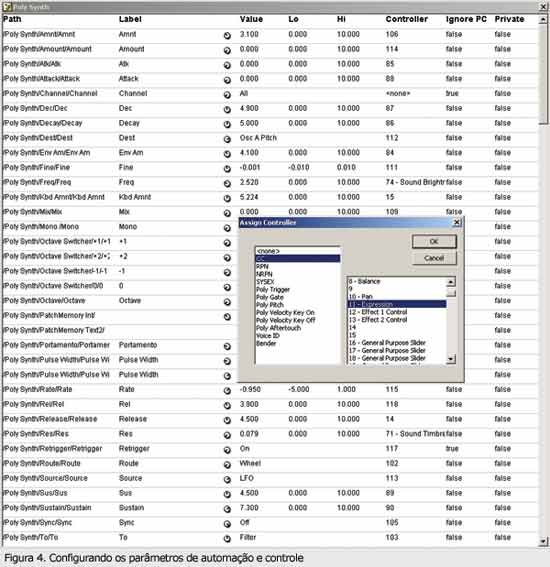Click the knob icon in the Freq row
The height and width of the screenshot is (567, 550).
point(227,183)
